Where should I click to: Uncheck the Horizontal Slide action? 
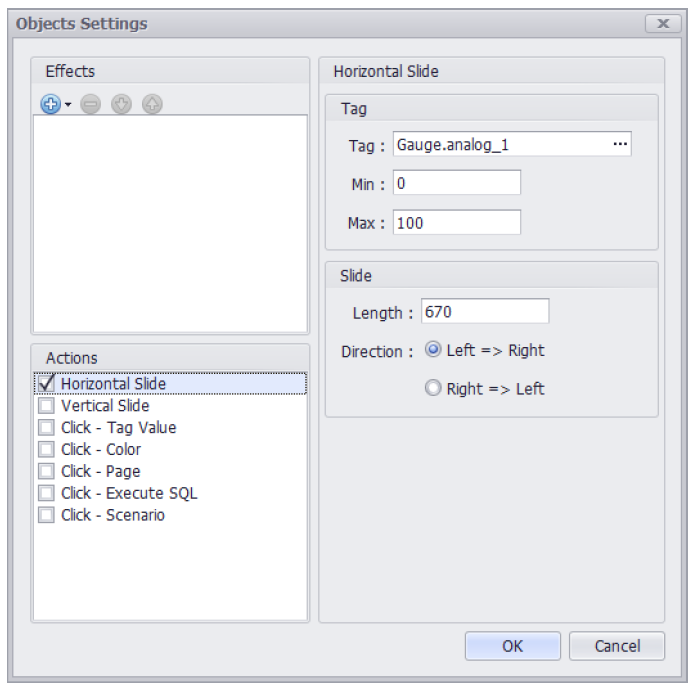coord(46,383)
